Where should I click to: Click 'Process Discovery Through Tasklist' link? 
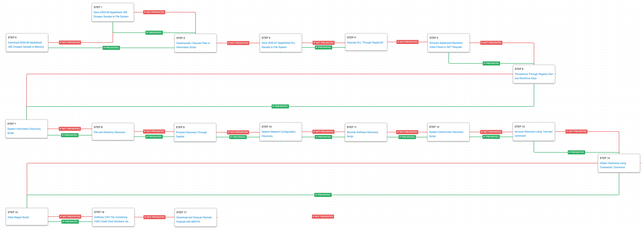click(191, 132)
